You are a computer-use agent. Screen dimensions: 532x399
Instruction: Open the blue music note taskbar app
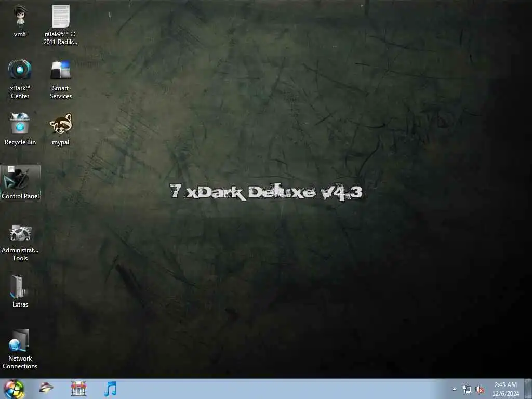point(110,389)
